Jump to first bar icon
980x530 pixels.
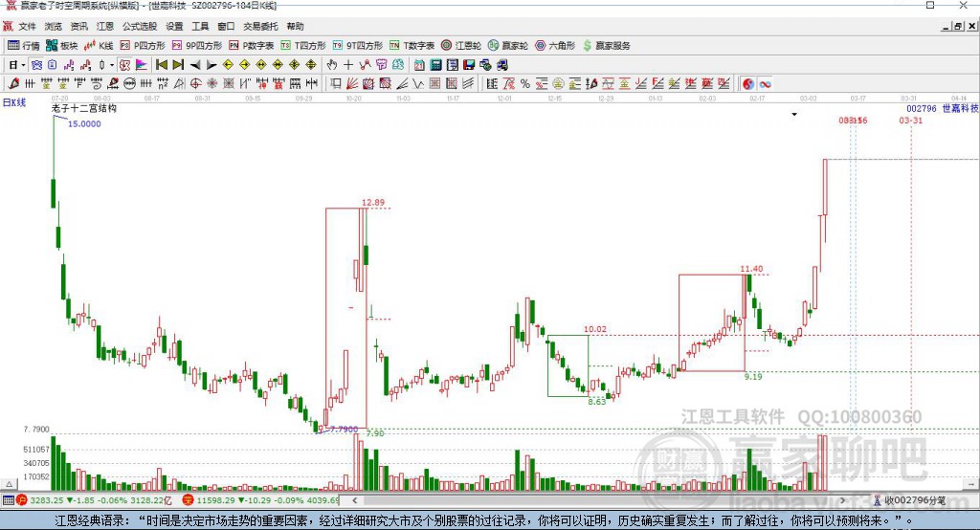point(161,65)
